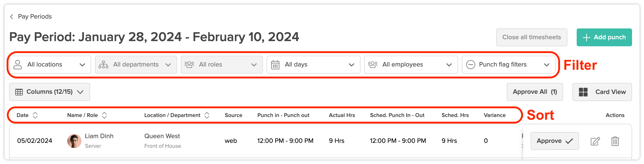Click Liam Dinh's profile photo
This screenshot has height=164, width=644.
(74, 141)
